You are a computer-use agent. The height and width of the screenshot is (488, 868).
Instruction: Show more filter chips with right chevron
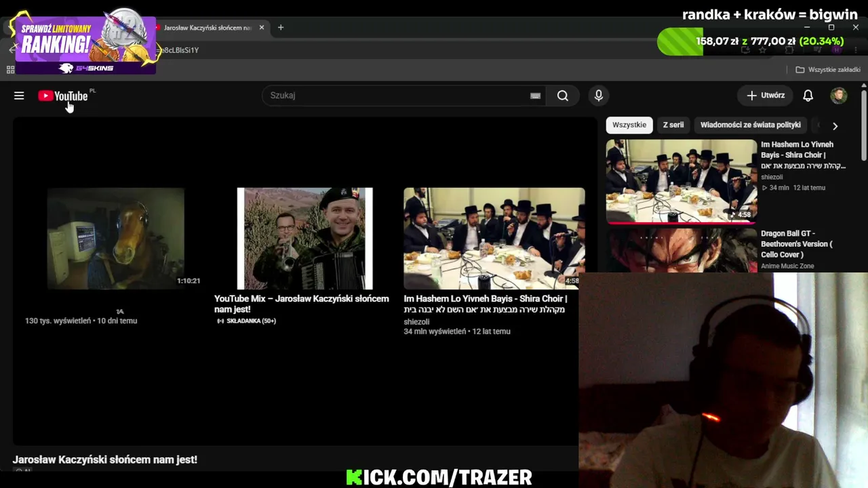point(835,125)
